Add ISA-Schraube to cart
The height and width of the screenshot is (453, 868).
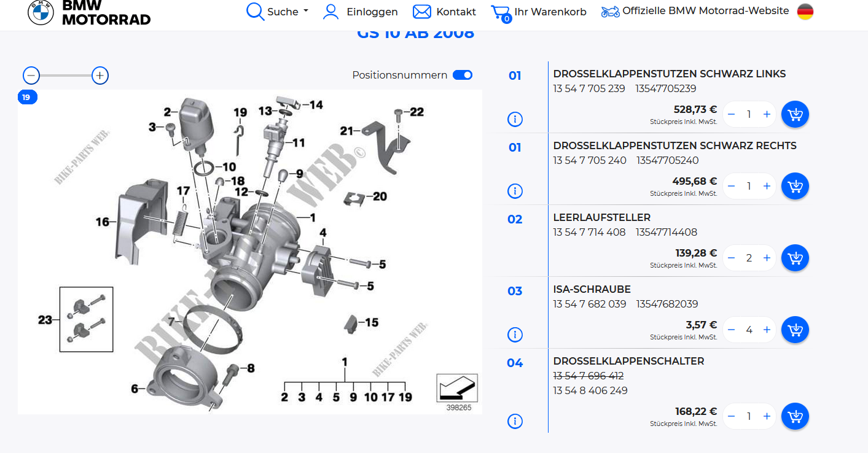point(795,330)
